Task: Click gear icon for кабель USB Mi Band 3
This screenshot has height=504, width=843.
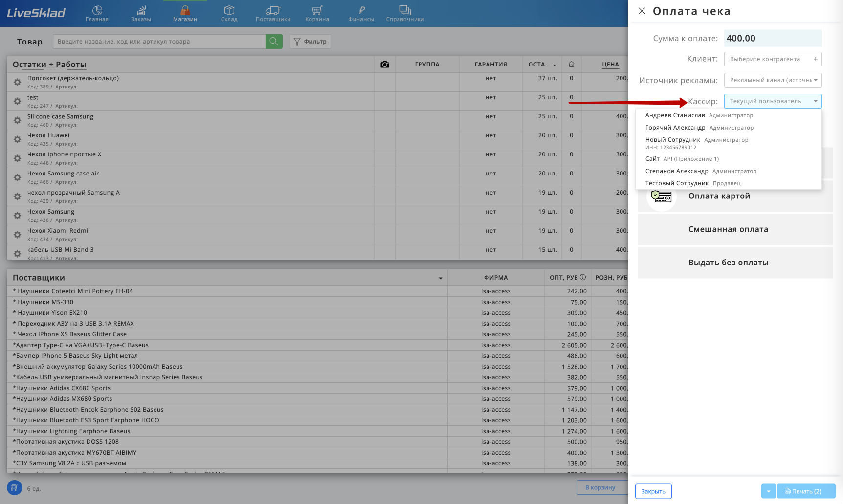Action: [x=17, y=254]
